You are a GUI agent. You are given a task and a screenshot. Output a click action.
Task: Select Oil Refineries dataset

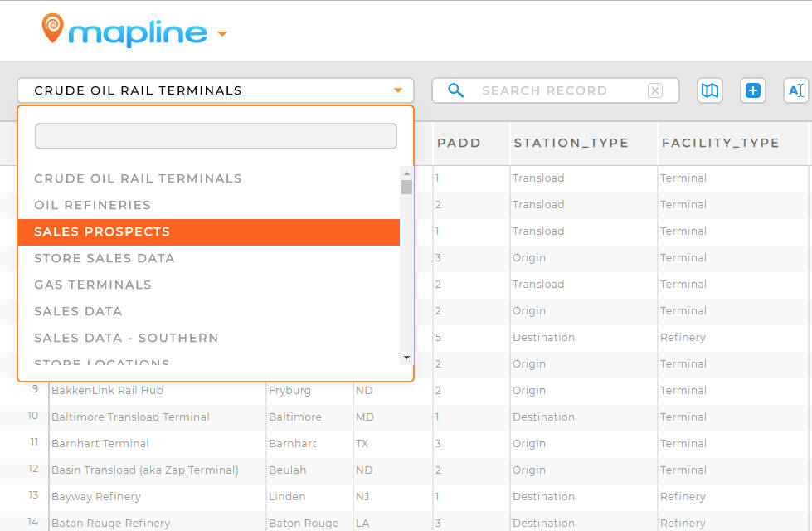[209, 205]
